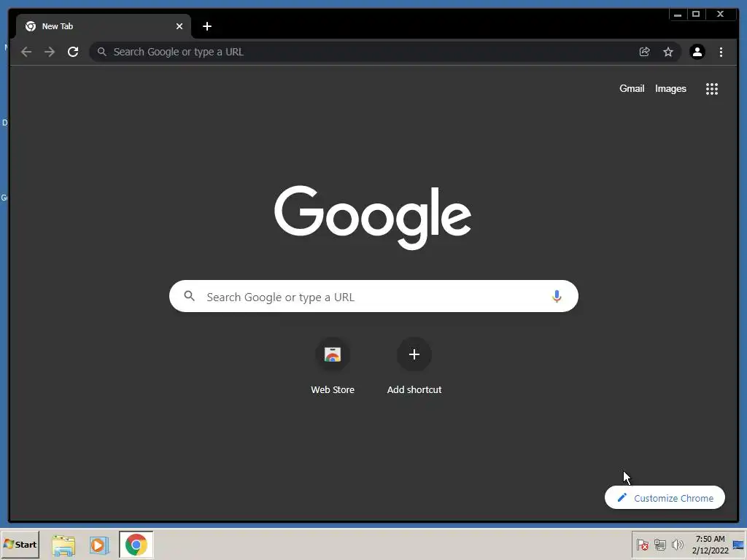This screenshot has height=560, width=747.
Task: Click the share page icon in address bar
Action: point(645,52)
